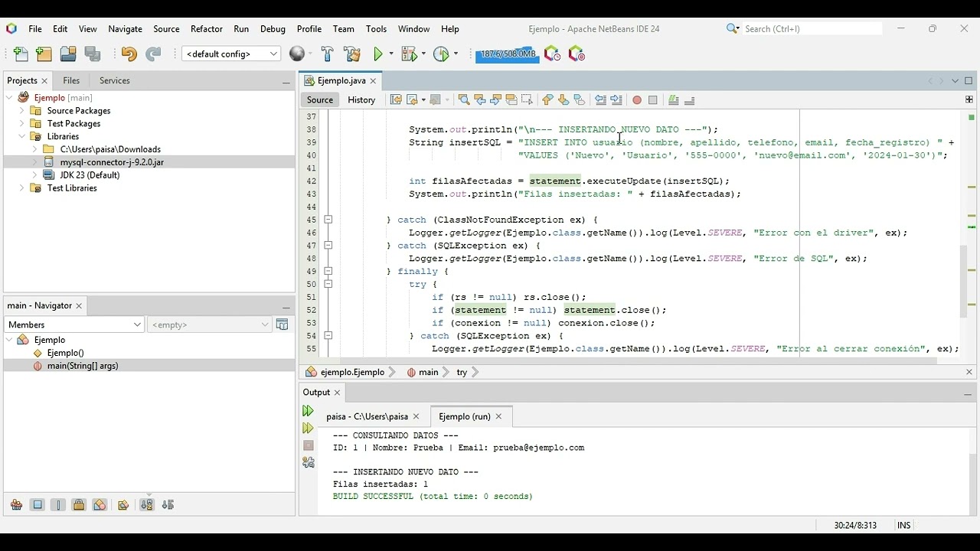Click the Build Project hammer icon
Screen dimensions: 980x551
tap(328, 54)
